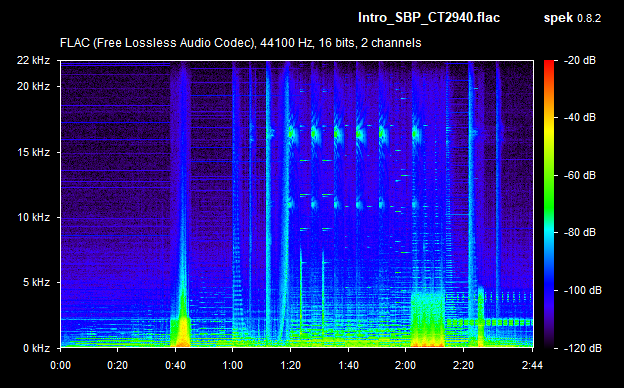
Task: Click the 5 kHz frequency axis label
Action: point(36,283)
